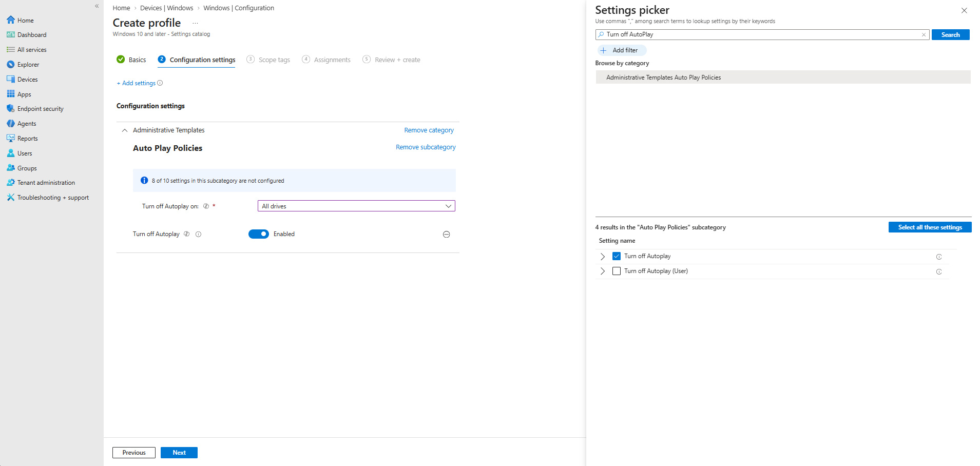Image resolution: width=980 pixels, height=466 pixels.
Task: Expand the Turn off Autoplay (User) row
Action: point(603,271)
